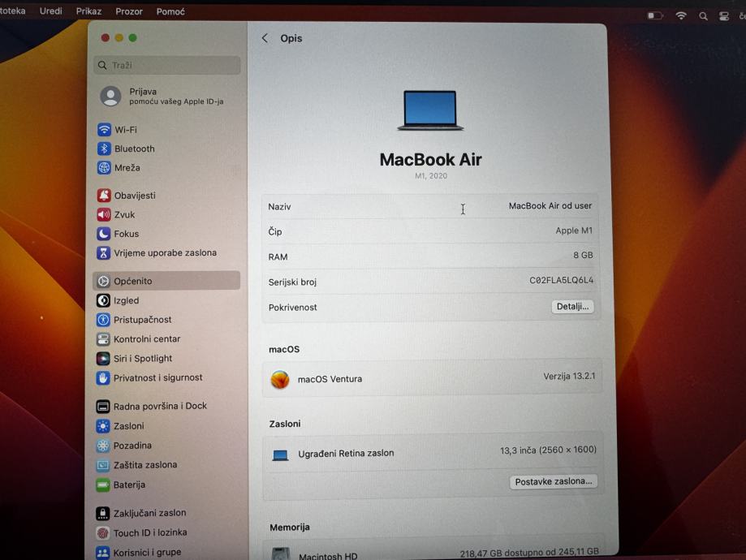Open Pristupačnost accessibility icon
This screenshot has width=746, height=560.
[x=103, y=319]
